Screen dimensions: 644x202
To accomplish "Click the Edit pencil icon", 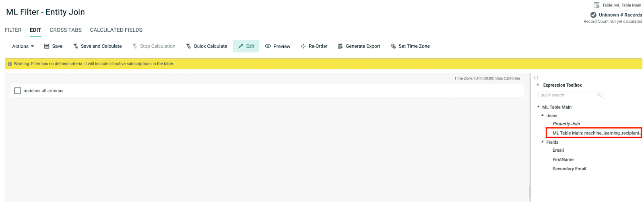I will coord(241,46).
